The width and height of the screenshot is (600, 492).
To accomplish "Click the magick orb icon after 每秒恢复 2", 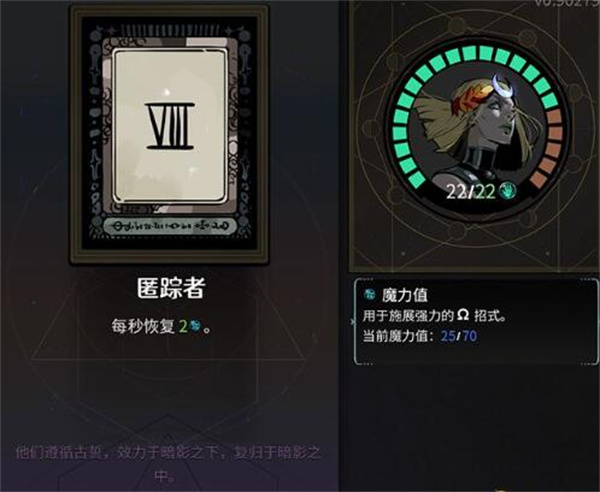I will (195, 326).
